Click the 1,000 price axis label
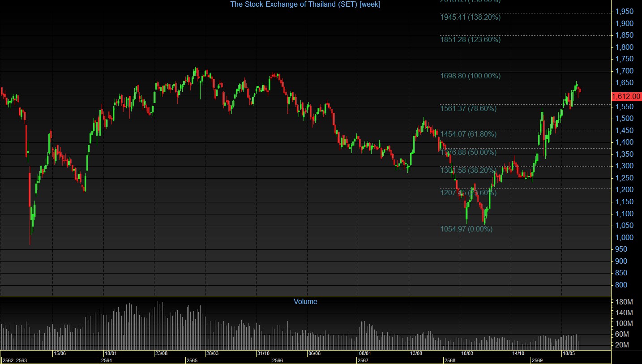 [x=624, y=237]
